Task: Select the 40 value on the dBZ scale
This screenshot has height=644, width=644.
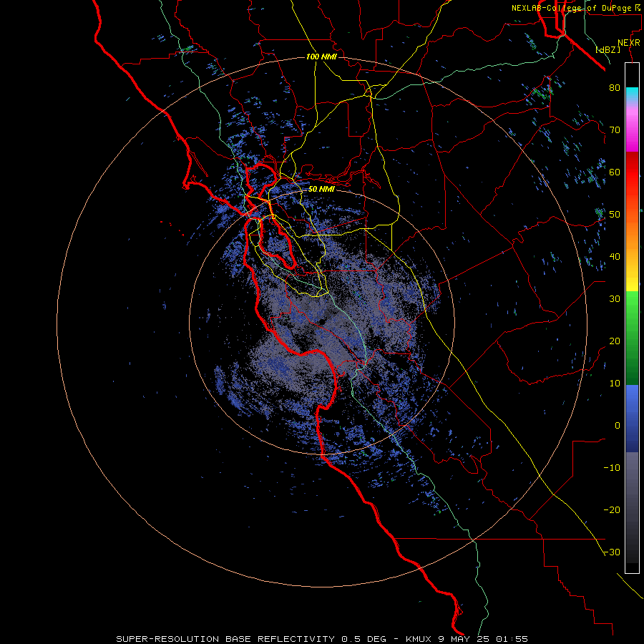Action: click(x=615, y=257)
